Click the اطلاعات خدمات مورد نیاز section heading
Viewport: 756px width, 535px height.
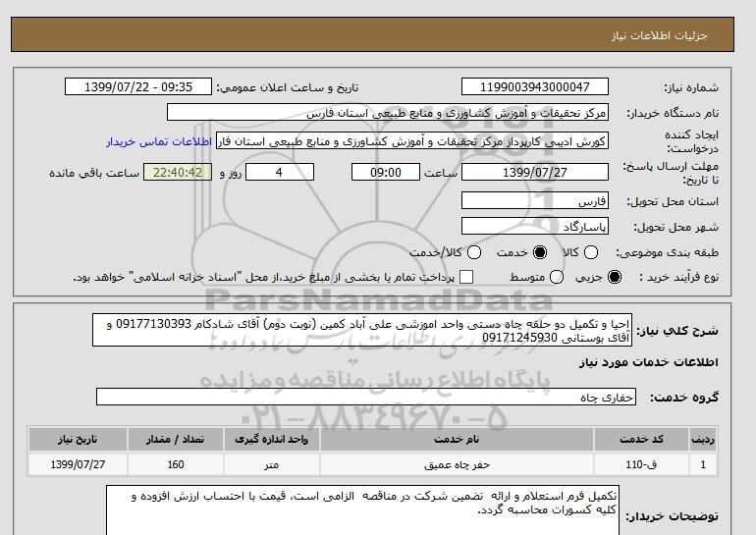[648, 362]
